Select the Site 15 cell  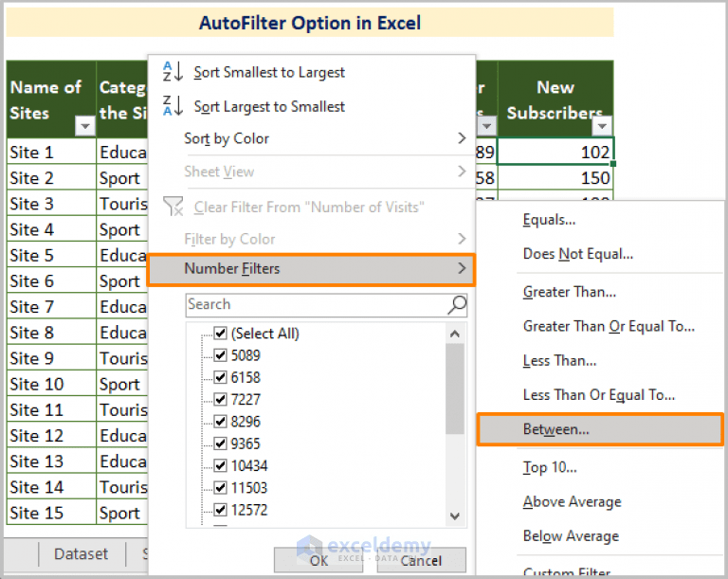[51, 513]
